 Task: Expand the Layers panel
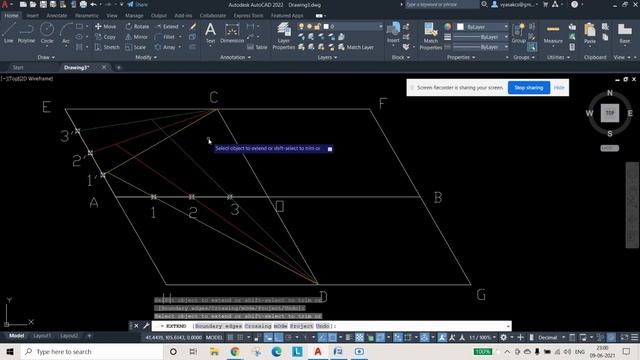pos(327,58)
